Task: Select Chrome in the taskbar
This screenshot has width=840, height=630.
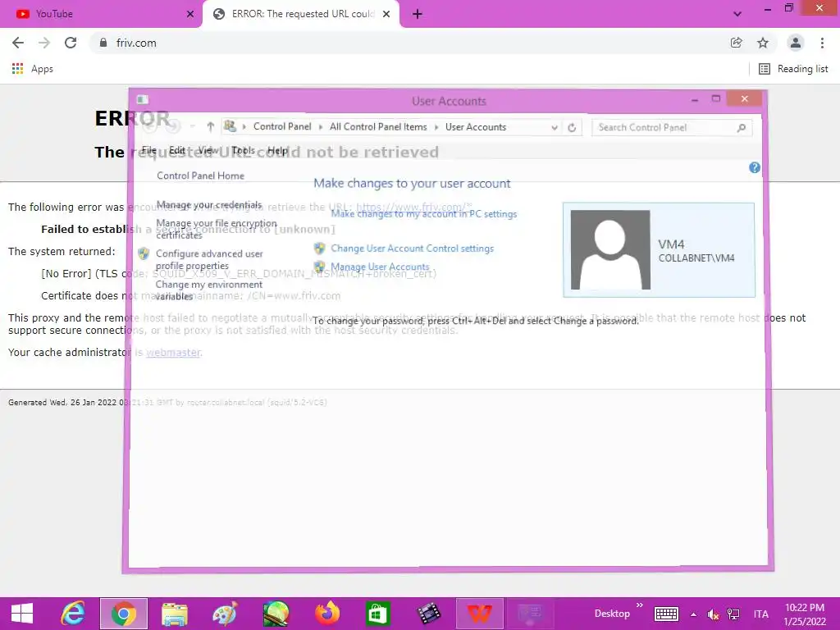Action: point(124,614)
